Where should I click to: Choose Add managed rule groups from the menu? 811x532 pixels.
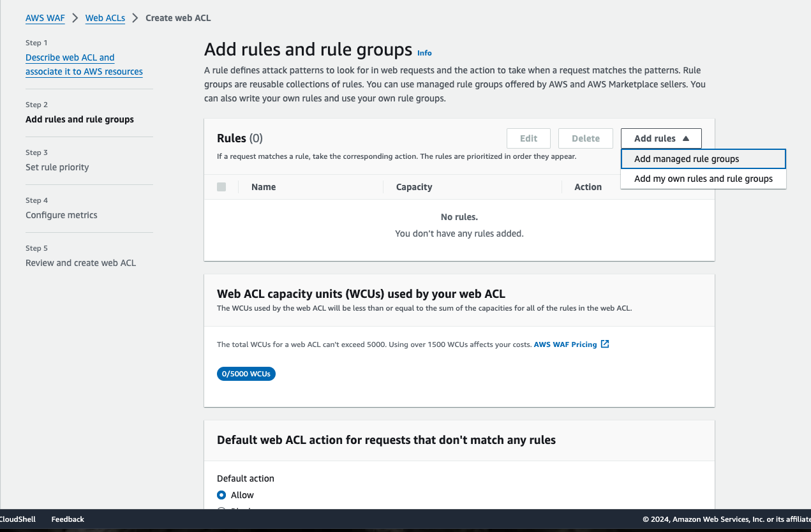pos(687,159)
